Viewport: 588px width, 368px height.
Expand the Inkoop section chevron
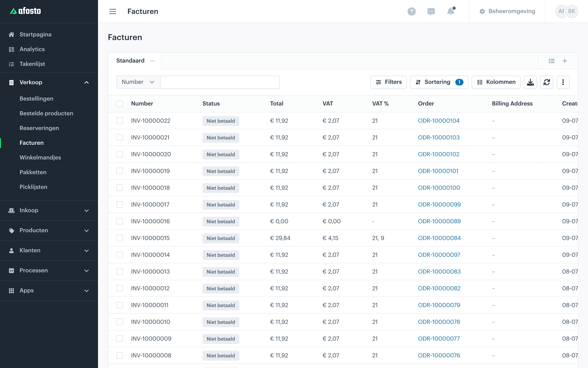pyautogui.click(x=87, y=211)
